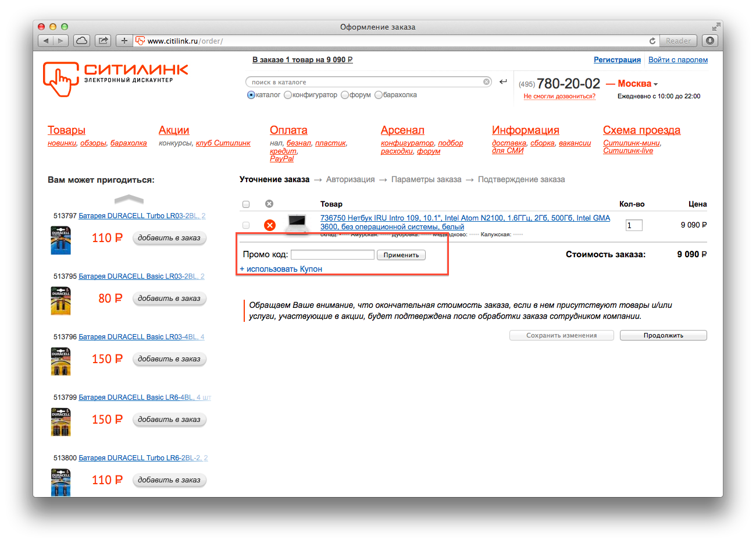This screenshot has height=543, width=756.
Task: Open DURACELL Turbo LR03-2BL battery thumbnail
Action: click(x=60, y=240)
